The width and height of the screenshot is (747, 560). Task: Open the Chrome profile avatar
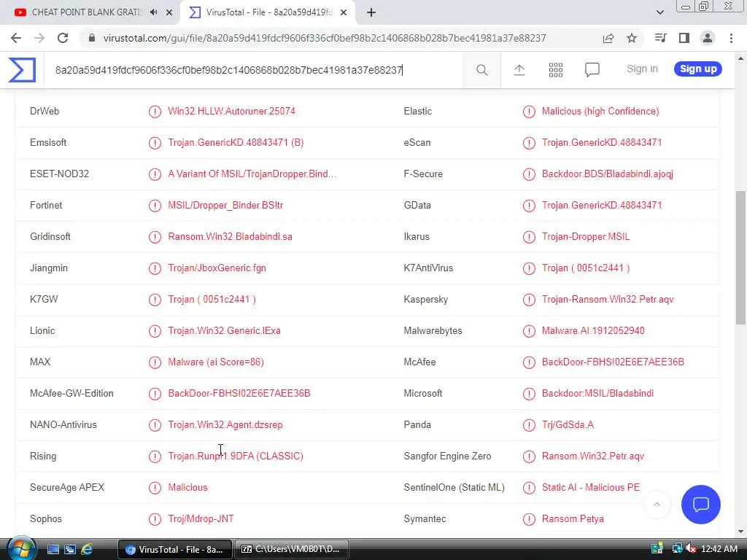(708, 38)
